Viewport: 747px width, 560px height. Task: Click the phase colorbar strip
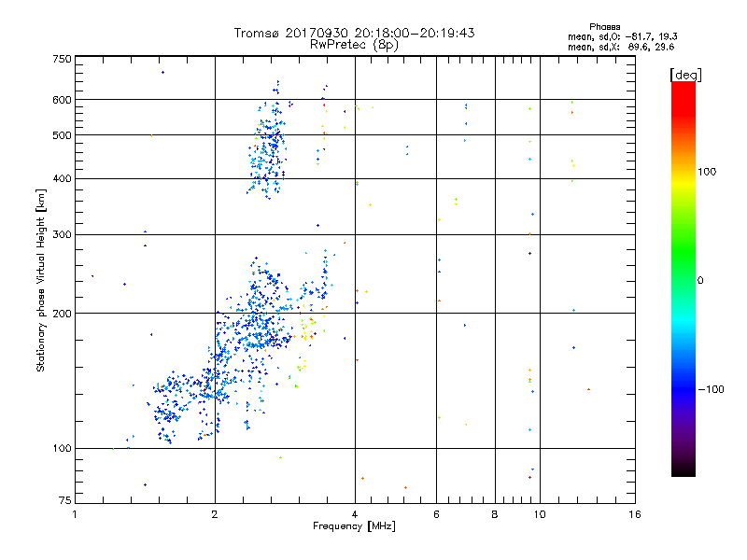point(684,278)
